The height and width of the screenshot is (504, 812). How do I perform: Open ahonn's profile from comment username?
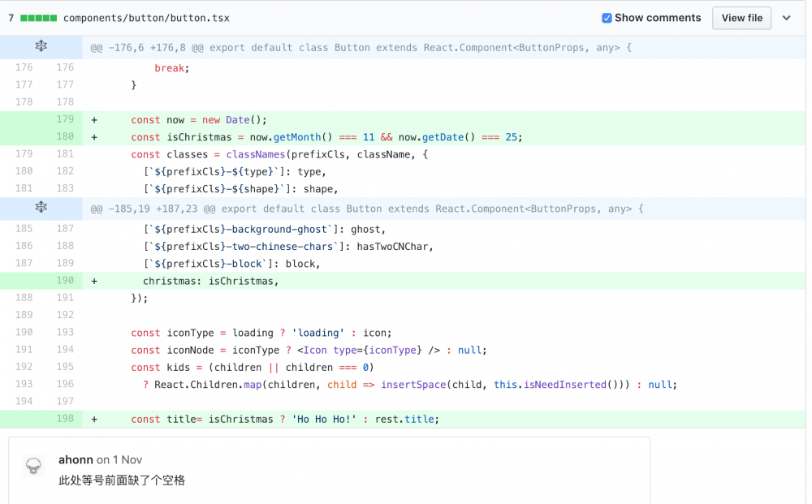76,460
